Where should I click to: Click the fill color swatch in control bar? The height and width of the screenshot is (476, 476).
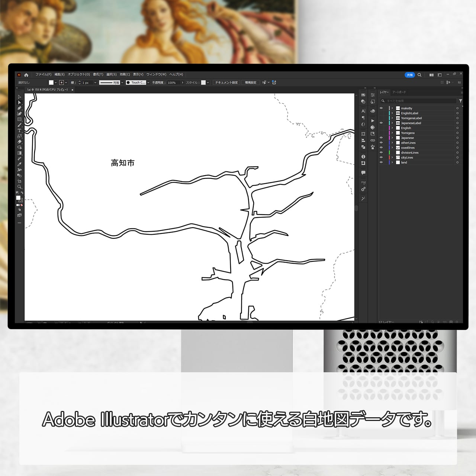click(51, 83)
